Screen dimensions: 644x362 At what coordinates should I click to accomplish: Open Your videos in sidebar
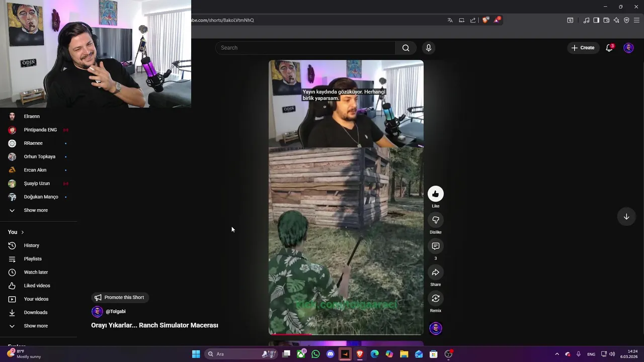coord(36,299)
